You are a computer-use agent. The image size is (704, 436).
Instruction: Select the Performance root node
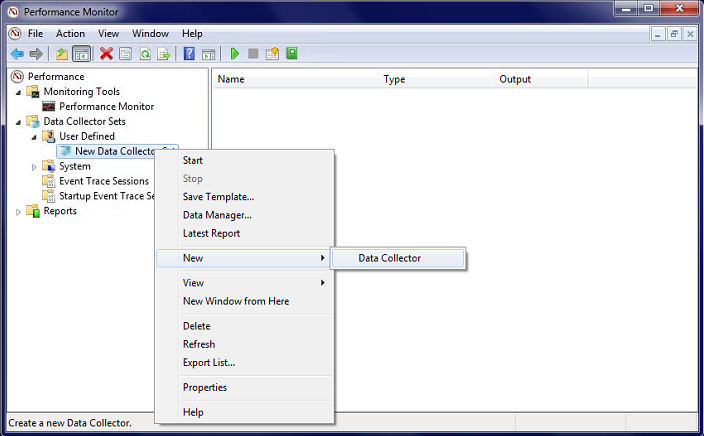tap(56, 77)
